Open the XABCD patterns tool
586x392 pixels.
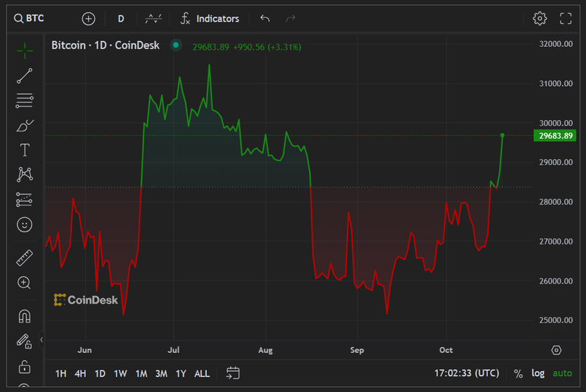click(25, 174)
